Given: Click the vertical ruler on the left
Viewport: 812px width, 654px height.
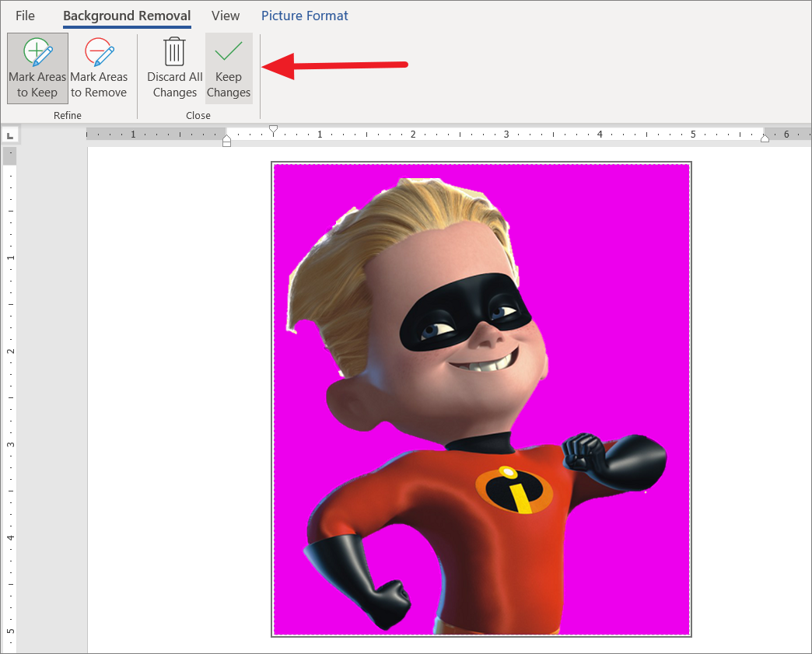Looking at the screenshot, I should click(x=10, y=399).
